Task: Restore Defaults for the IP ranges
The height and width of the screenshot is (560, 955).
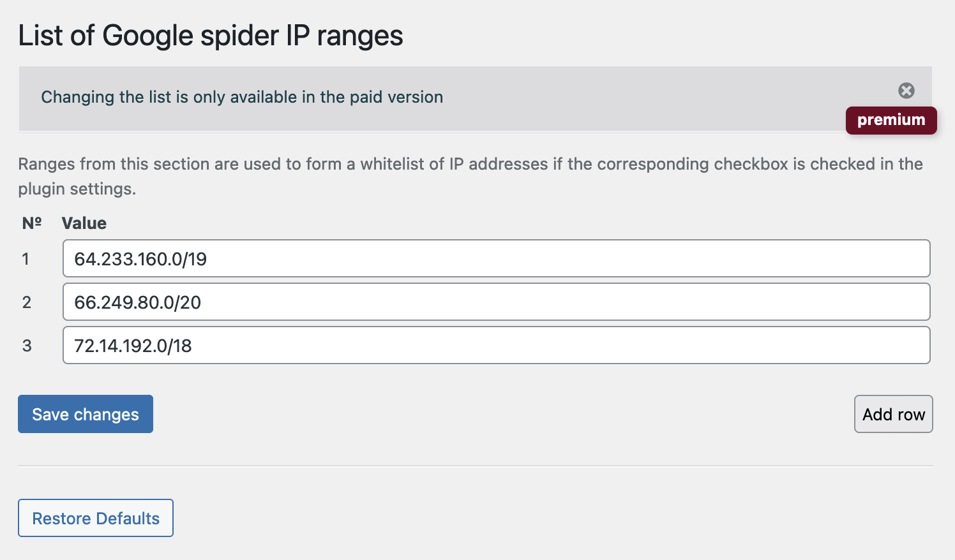Action: coord(96,518)
